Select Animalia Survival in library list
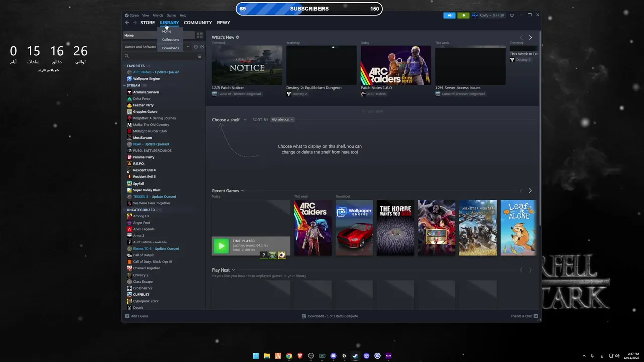Image resolution: width=644 pixels, height=362 pixels. click(x=146, y=92)
